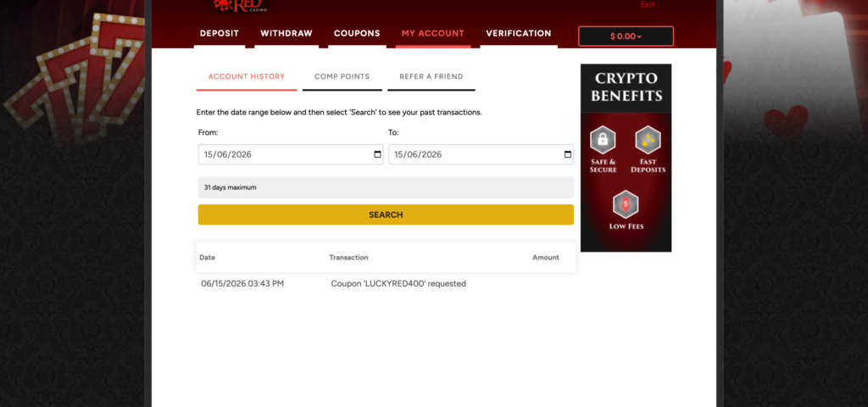The width and height of the screenshot is (868, 407).
Task: Click the Crypto Benefits banner heading
Action: (626, 87)
